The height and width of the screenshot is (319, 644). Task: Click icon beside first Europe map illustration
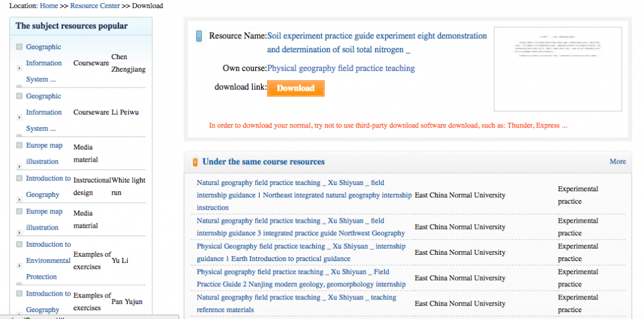click(x=19, y=145)
